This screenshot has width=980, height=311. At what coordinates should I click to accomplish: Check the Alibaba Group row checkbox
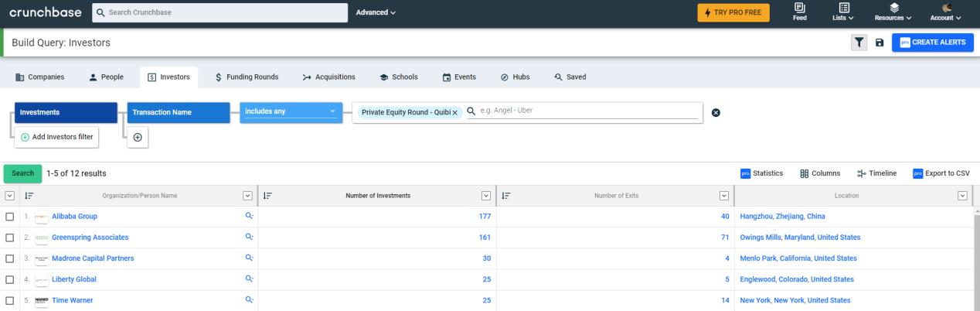click(x=10, y=217)
